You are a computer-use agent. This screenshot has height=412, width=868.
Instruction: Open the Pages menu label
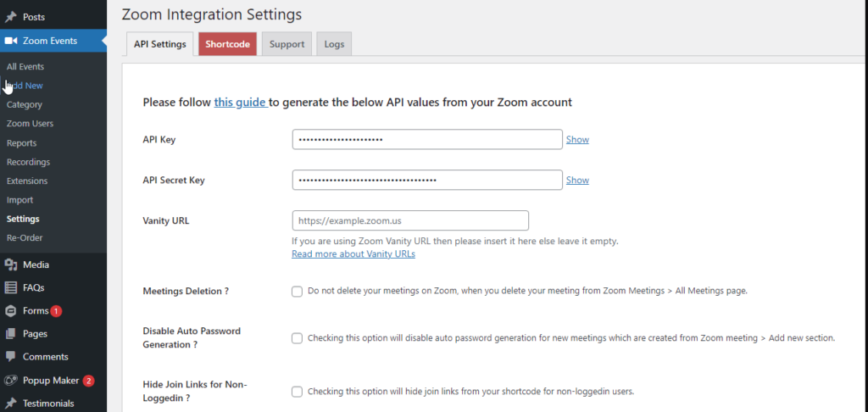pyautogui.click(x=35, y=334)
